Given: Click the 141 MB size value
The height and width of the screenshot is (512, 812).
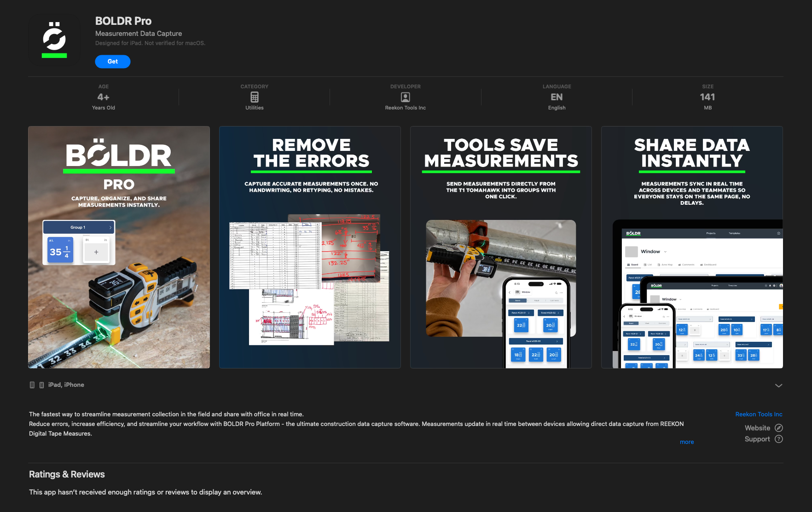Looking at the screenshot, I should (x=708, y=97).
